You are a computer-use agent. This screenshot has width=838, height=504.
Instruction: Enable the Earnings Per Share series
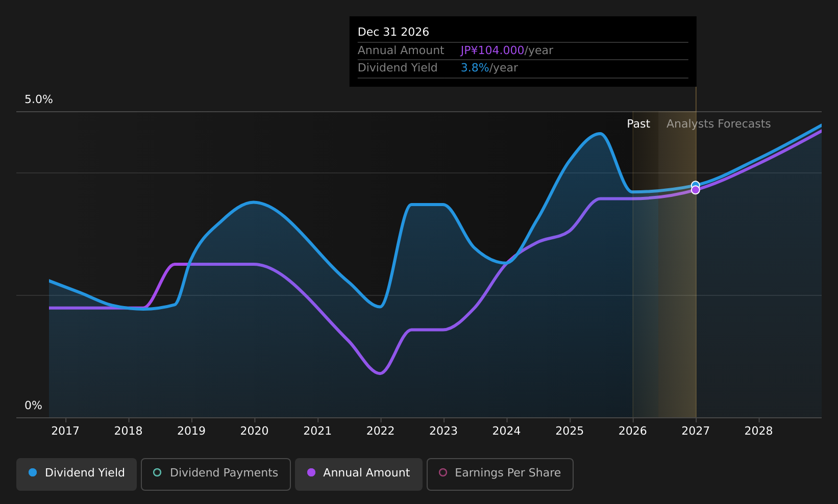click(500, 474)
